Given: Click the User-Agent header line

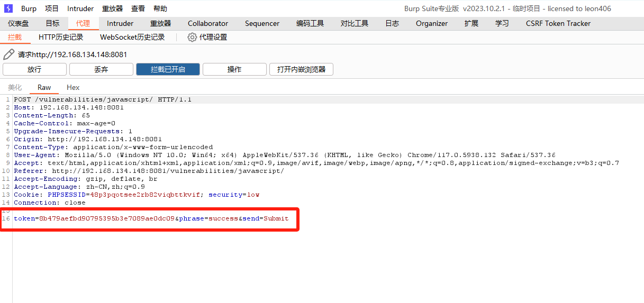Looking at the screenshot, I should (285, 155).
